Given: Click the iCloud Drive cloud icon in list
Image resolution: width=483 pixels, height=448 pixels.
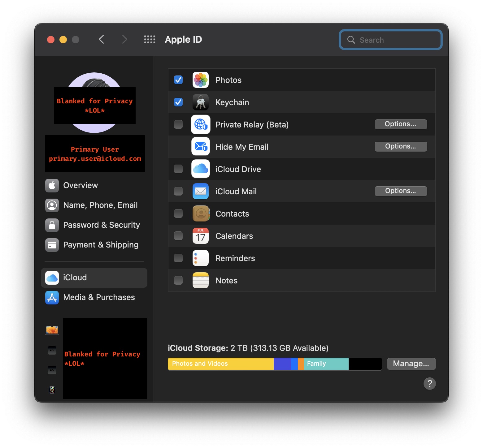Looking at the screenshot, I should point(201,169).
